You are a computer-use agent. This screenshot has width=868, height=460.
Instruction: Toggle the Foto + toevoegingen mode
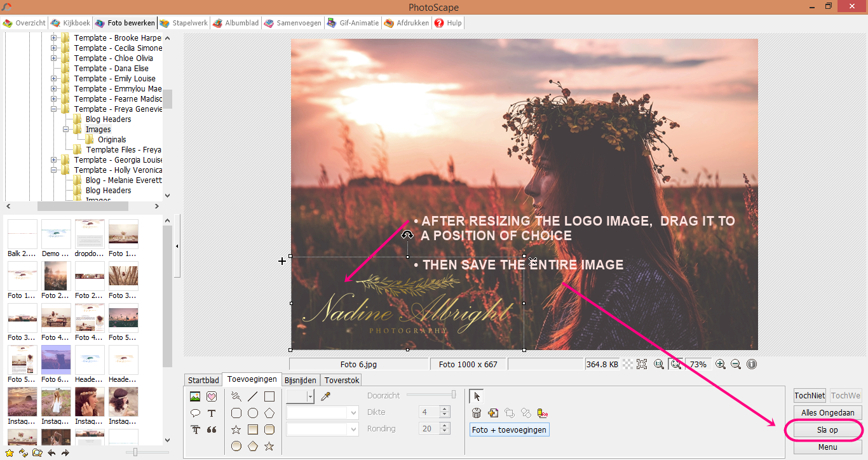click(509, 430)
